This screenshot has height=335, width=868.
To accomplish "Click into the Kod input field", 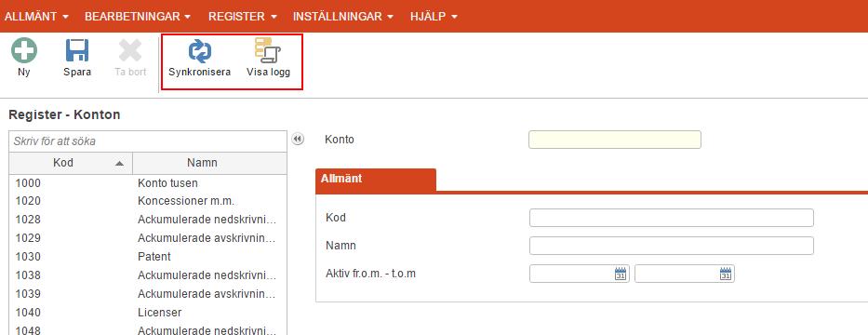I will point(672,218).
